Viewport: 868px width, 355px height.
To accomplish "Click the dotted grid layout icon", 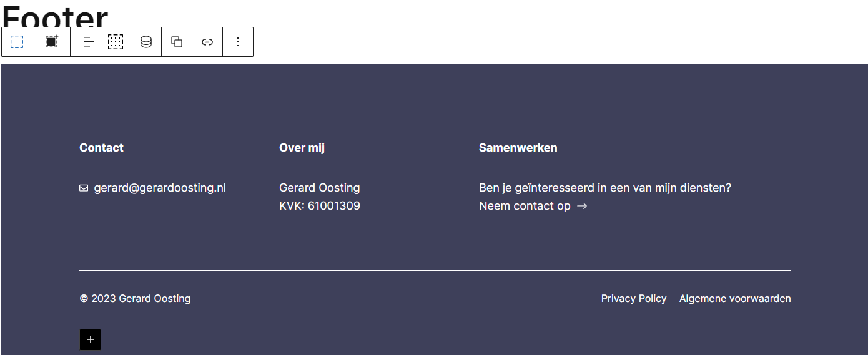I will pyautogui.click(x=116, y=42).
